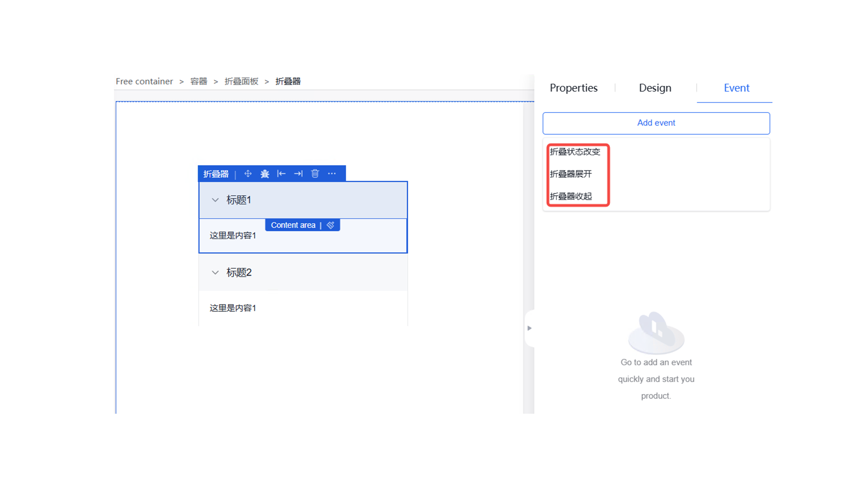Switch to the Properties tab

point(574,88)
